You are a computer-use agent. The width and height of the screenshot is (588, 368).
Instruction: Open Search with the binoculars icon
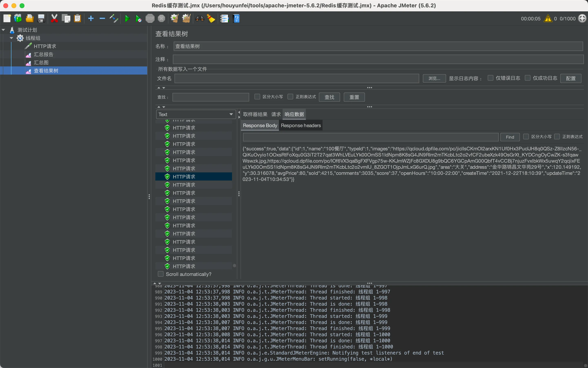200,19
